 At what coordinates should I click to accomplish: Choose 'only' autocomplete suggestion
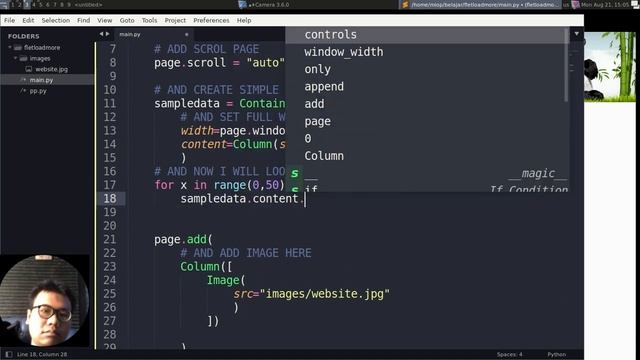click(427, 69)
